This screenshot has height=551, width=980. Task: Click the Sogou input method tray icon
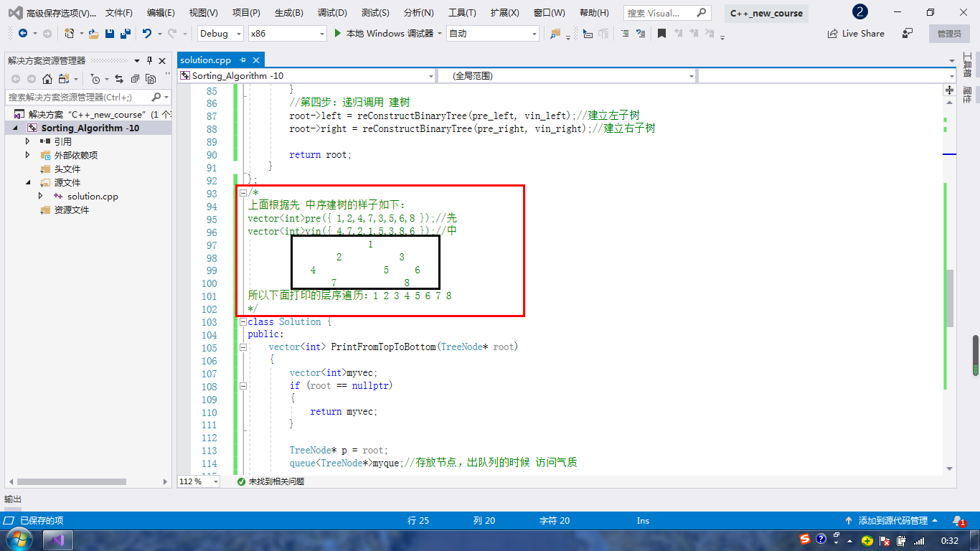(806, 540)
